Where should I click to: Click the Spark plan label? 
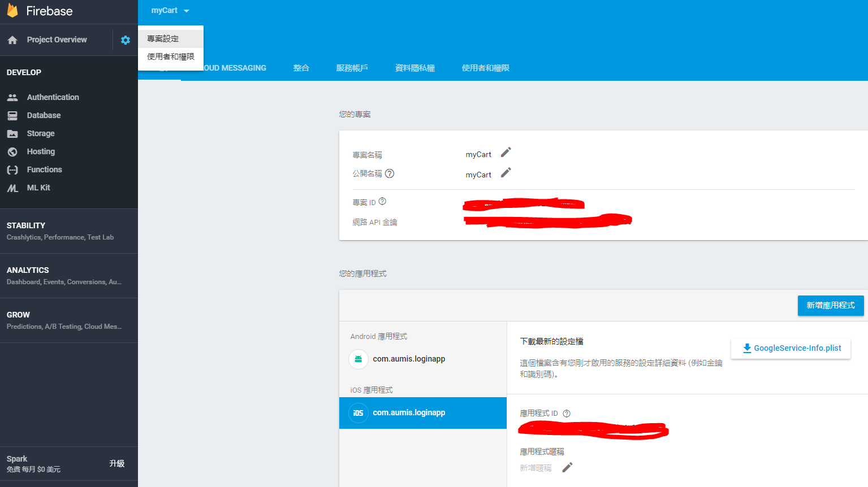click(x=17, y=459)
